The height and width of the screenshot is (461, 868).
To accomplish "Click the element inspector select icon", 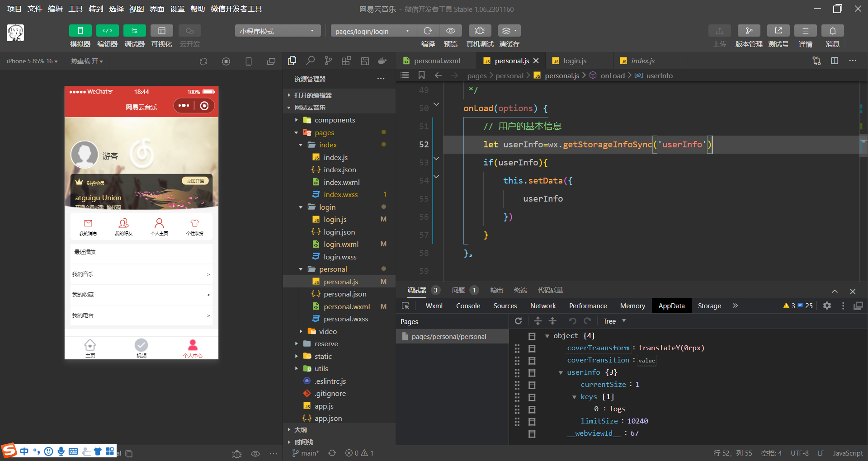I will tap(406, 306).
